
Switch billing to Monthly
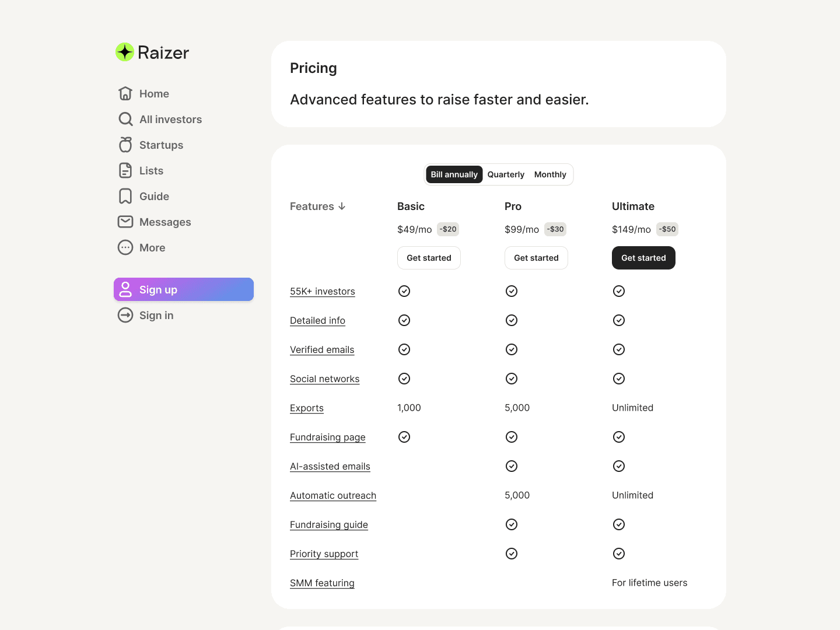[550, 174]
